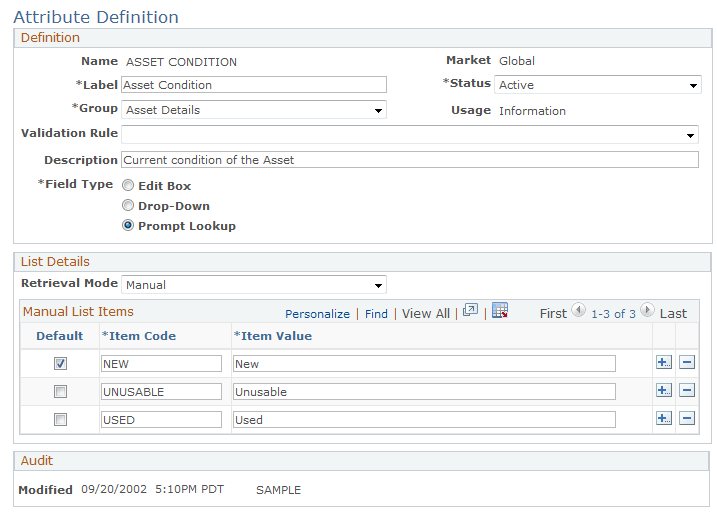Show previous rows arrow icon

(x=578, y=310)
